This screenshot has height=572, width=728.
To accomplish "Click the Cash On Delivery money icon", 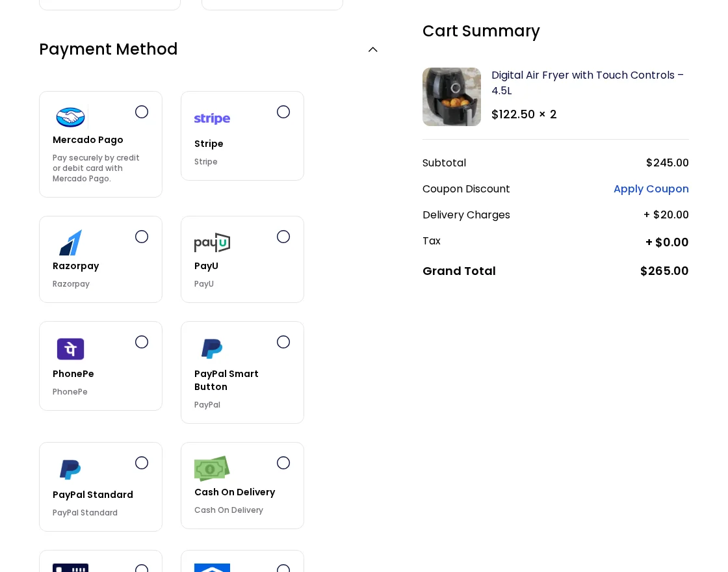I will pyautogui.click(x=212, y=468).
